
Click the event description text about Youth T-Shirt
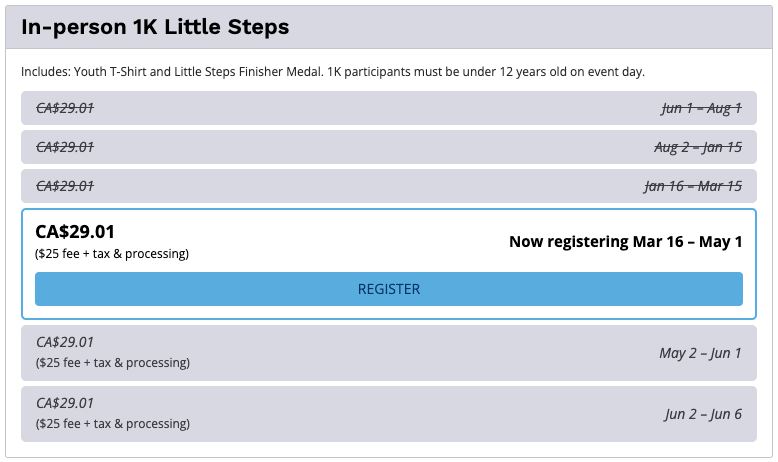click(332, 73)
